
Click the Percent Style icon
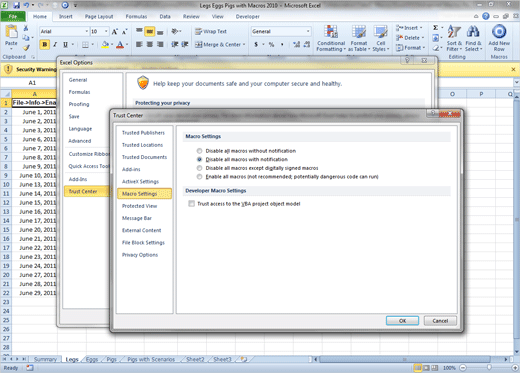point(271,44)
